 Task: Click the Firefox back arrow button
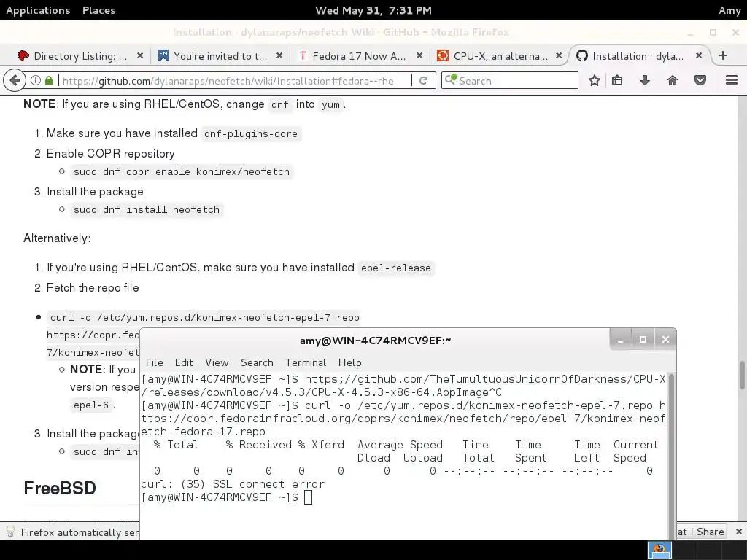(x=15, y=80)
